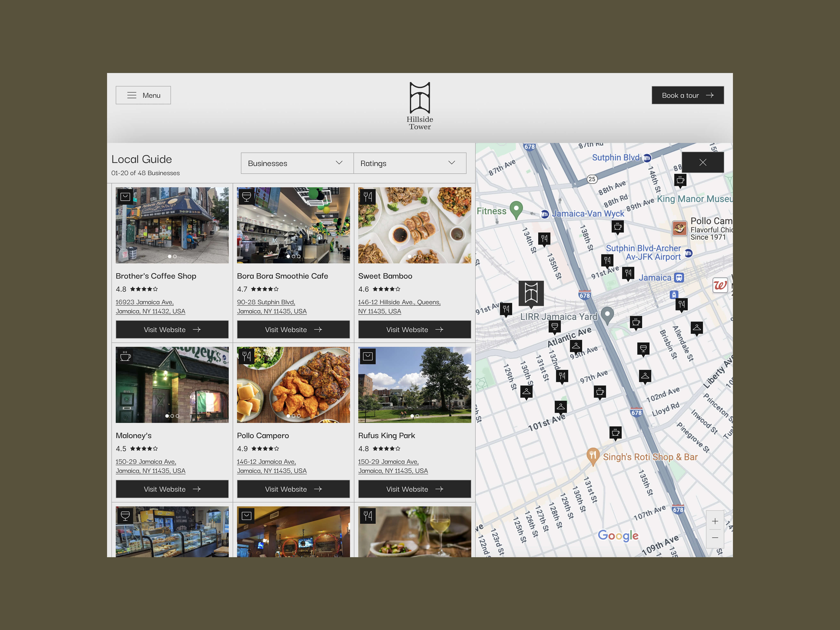This screenshot has height=630, width=840.
Task: Click coffee marker near 88th Ave on map
Action: pyautogui.click(x=680, y=180)
